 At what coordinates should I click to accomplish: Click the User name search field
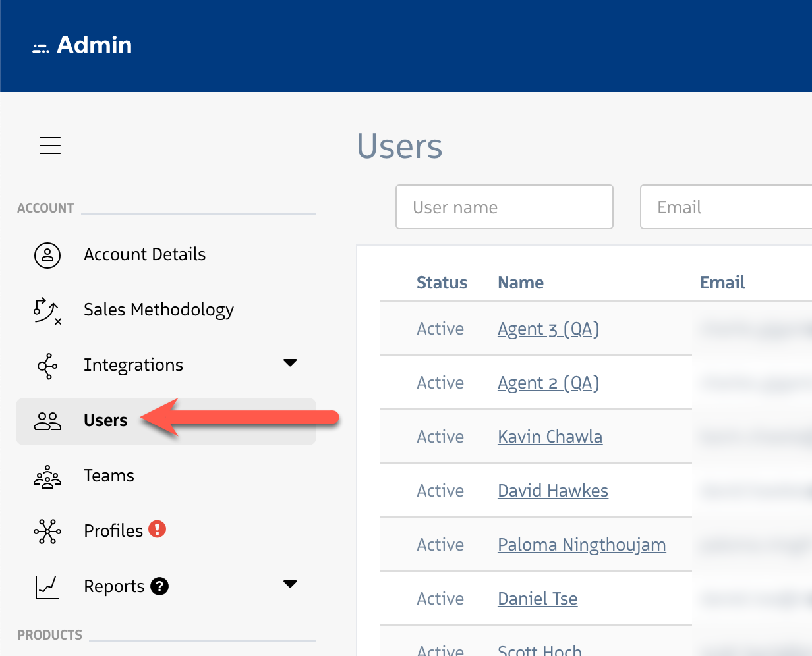(504, 207)
